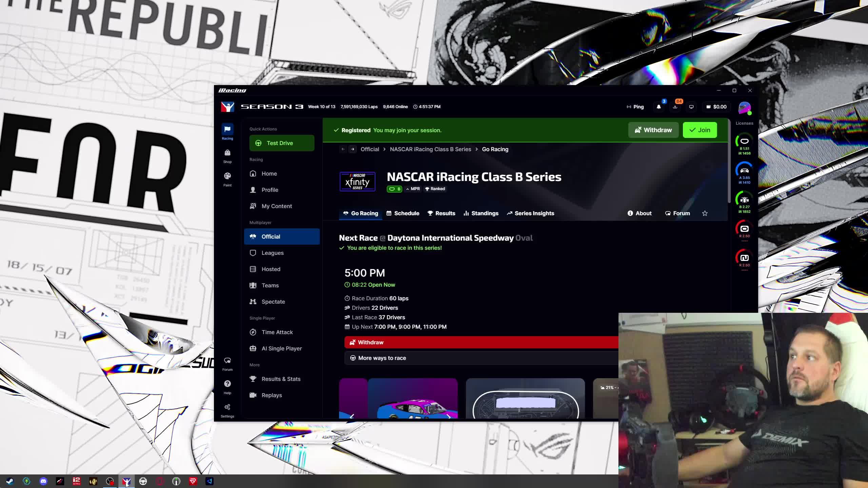Viewport: 868px width, 488px height.
Task: Navigate back with breadcrumb left arrow
Action: point(343,149)
